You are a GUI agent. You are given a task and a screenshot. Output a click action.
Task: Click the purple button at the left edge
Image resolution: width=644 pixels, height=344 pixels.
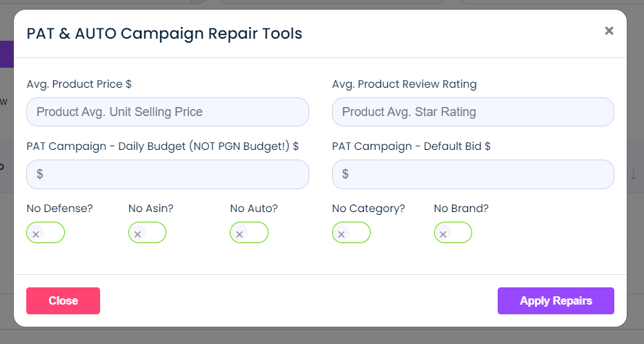pyautogui.click(x=7, y=54)
